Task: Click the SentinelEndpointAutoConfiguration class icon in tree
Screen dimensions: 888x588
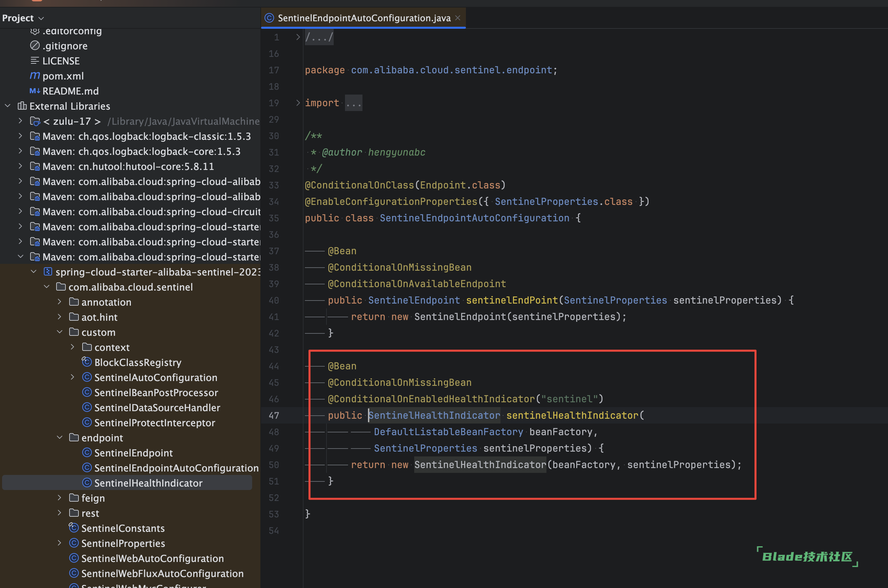Action: point(87,468)
